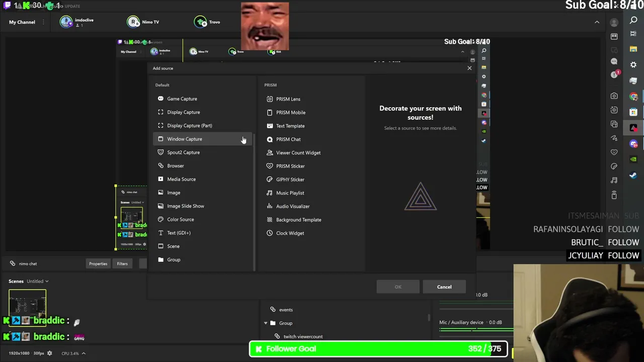Open remote control icon in sidebar

614,195
